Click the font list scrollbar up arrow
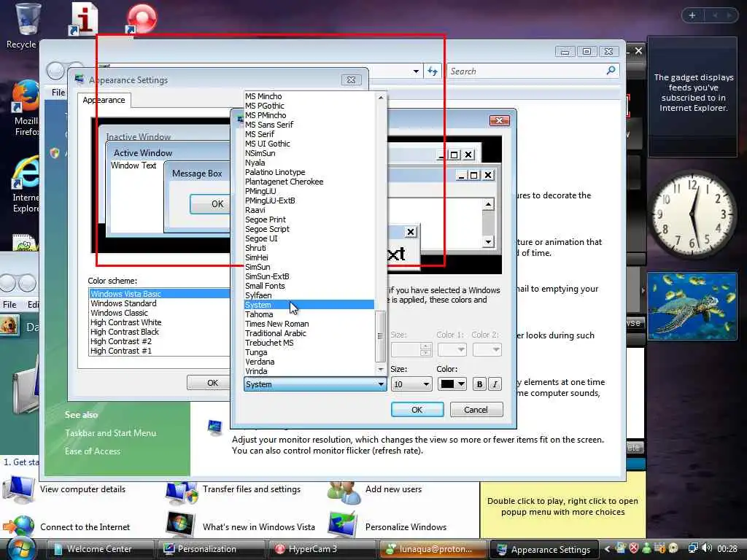 tap(380, 98)
